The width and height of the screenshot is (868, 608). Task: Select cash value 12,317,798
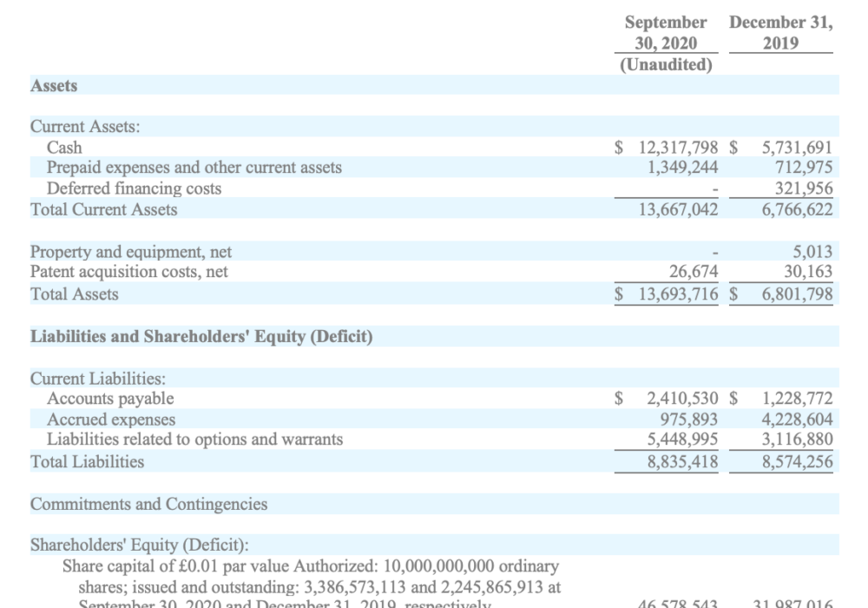tap(678, 148)
